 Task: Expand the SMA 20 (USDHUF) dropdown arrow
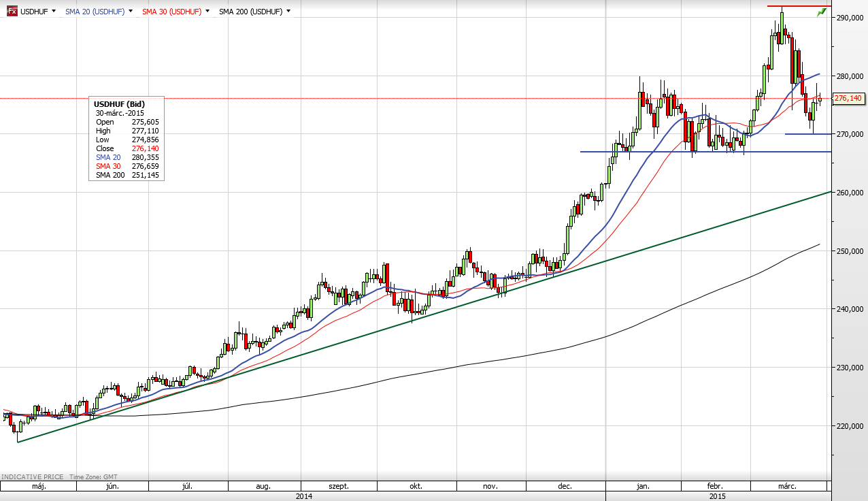click(130, 12)
